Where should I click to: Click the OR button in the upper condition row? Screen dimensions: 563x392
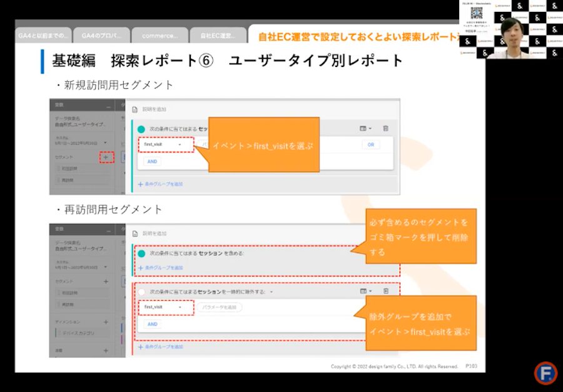click(x=370, y=144)
